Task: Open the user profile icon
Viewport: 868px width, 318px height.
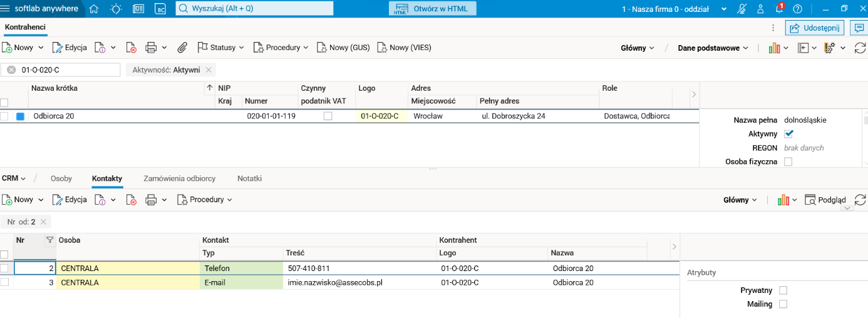Action: (760, 9)
